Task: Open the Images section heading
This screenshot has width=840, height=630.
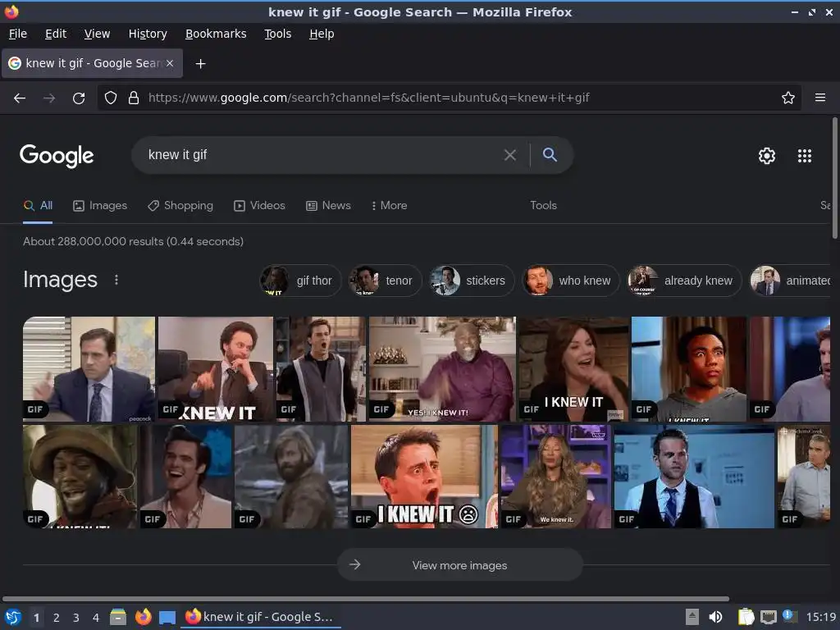Action: pyautogui.click(x=60, y=280)
